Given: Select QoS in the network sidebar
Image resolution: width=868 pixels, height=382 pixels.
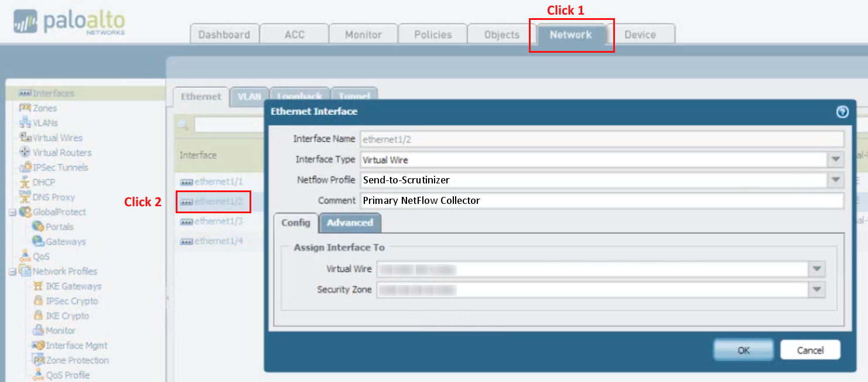Looking at the screenshot, I should (41, 257).
